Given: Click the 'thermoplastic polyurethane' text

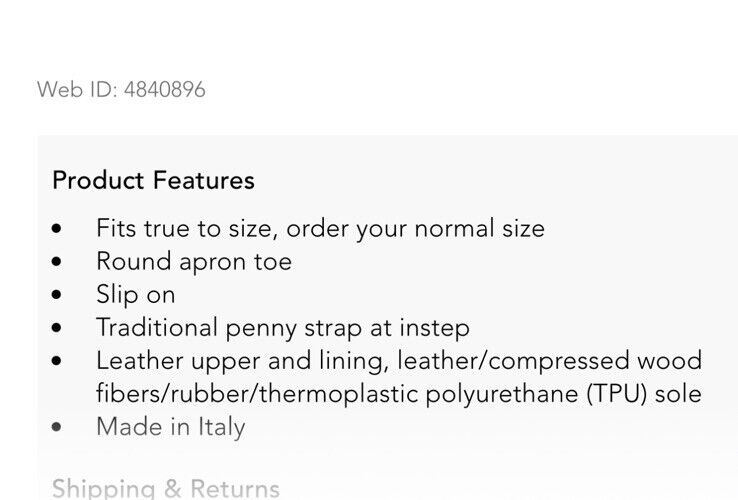Looking at the screenshot, I should pyautogui.click(x=418, y=394).
